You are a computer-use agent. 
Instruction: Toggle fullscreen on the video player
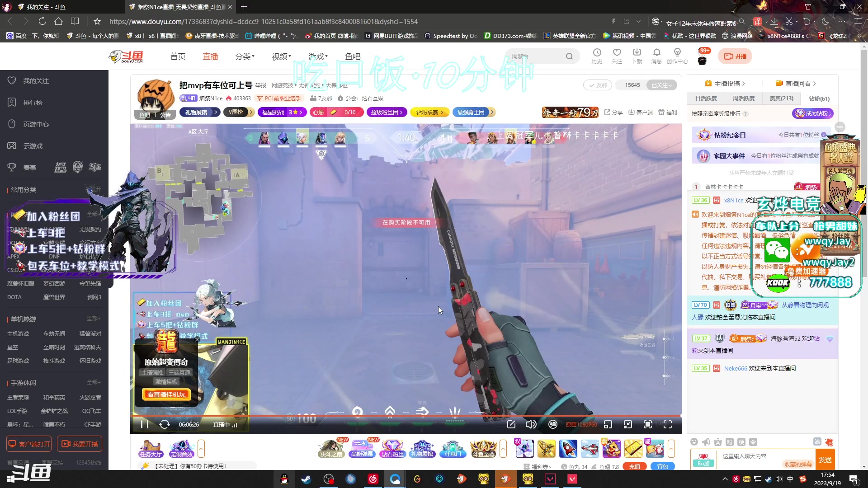pos(668,424)
